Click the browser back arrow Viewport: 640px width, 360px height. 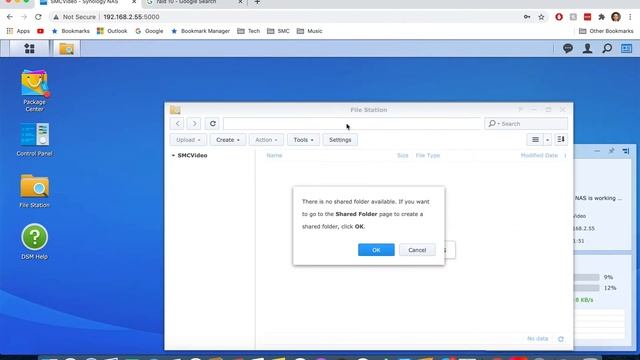[x=10, y=17]
